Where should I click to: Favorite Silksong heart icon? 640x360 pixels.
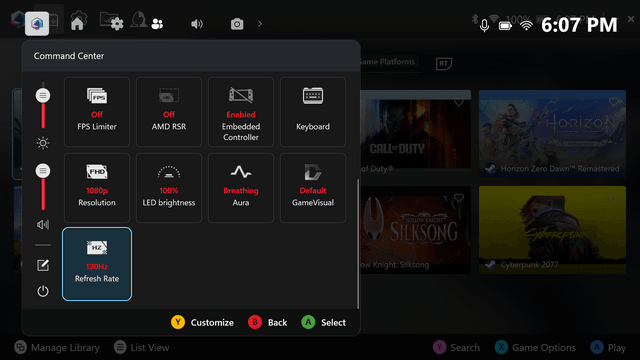coord(459,198)
